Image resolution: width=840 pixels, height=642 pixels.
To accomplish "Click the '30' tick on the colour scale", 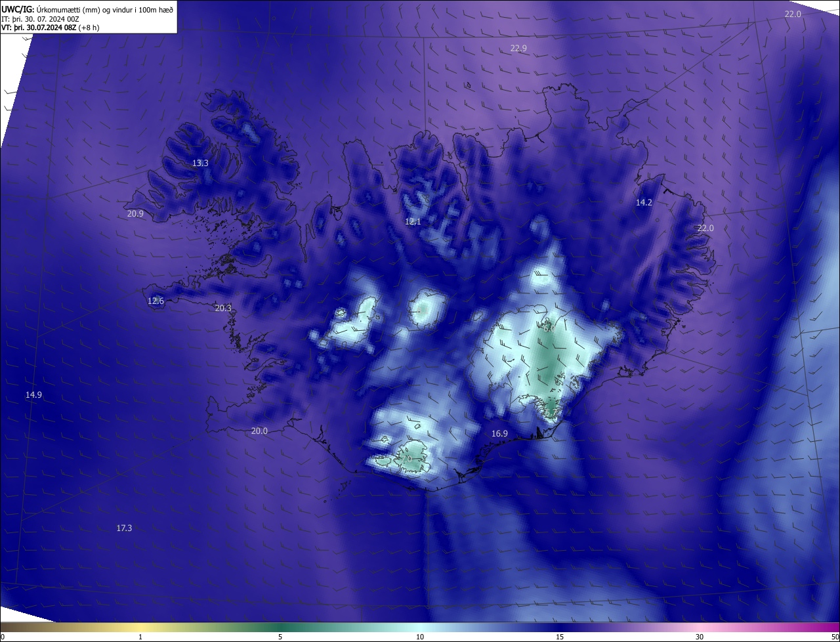I will pos(700,637).
